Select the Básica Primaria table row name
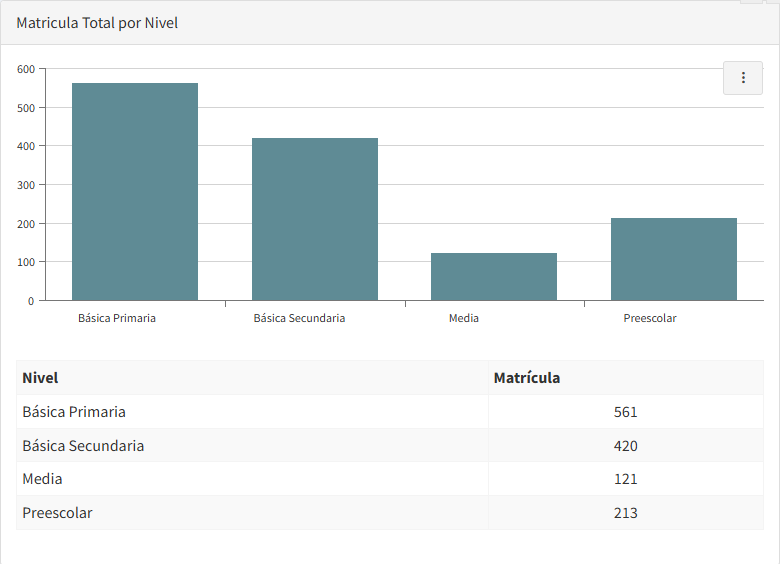This screenshot has width=780, height=564. click(74, 412)
